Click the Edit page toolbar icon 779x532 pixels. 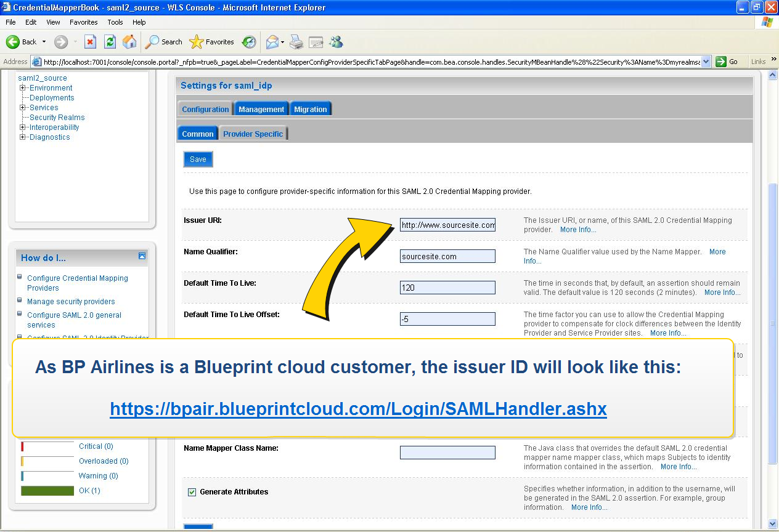(x=316, y=42)
